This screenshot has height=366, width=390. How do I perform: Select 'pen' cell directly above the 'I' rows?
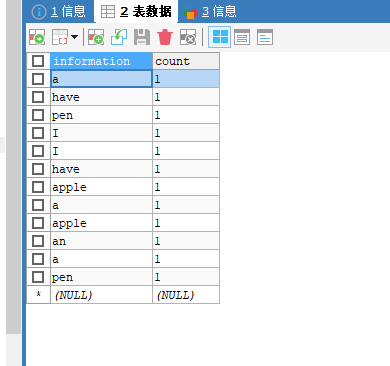pos(101,115)
